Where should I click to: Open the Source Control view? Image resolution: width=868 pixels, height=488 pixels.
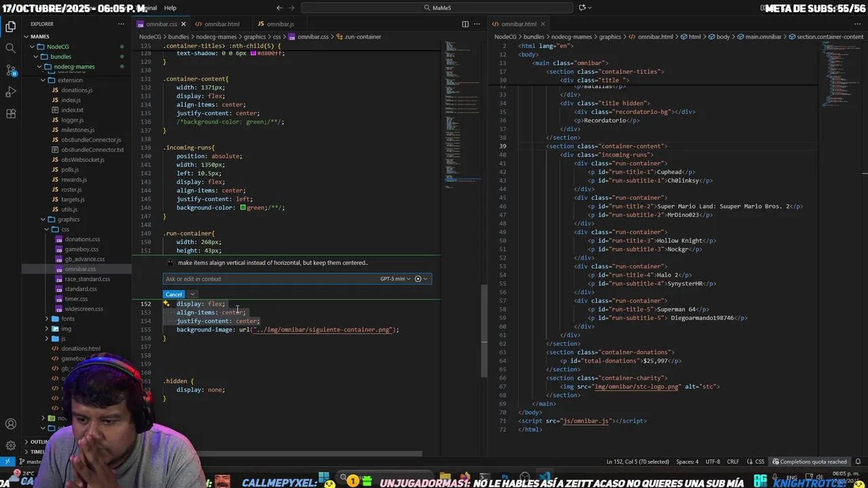[x=11, y=70]
